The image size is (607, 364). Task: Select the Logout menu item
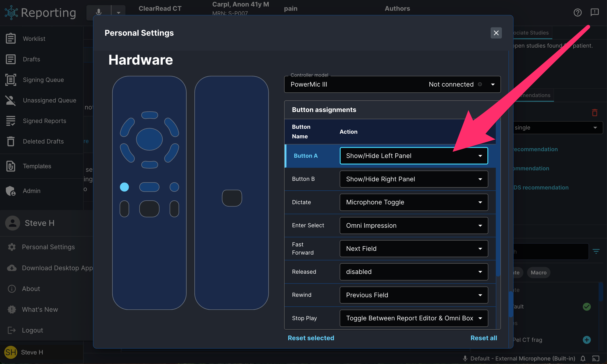[32, 330]
